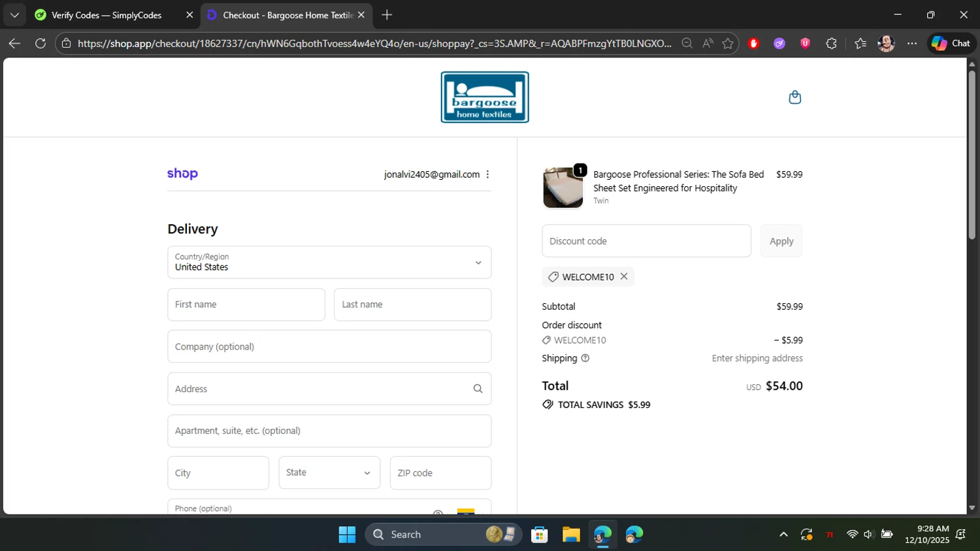Open Wi-Fi network settings in tray
The height and width of the screenshot is (551, 980).
852,535
